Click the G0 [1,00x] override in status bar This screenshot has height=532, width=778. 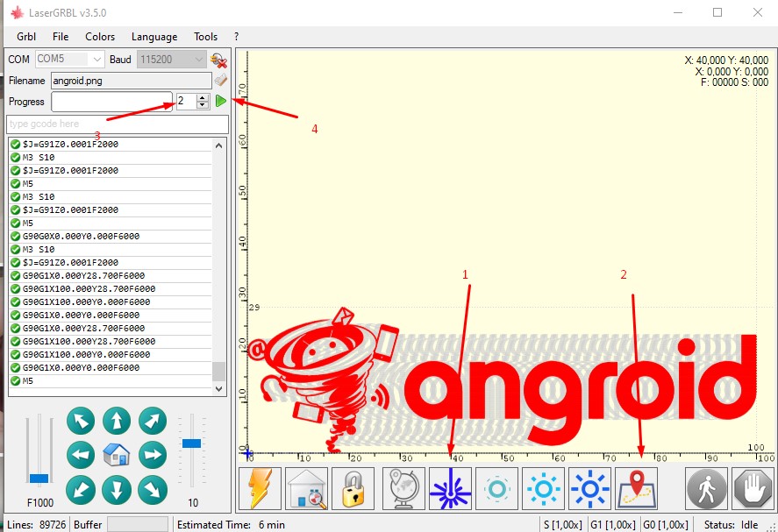click(666, 525)
